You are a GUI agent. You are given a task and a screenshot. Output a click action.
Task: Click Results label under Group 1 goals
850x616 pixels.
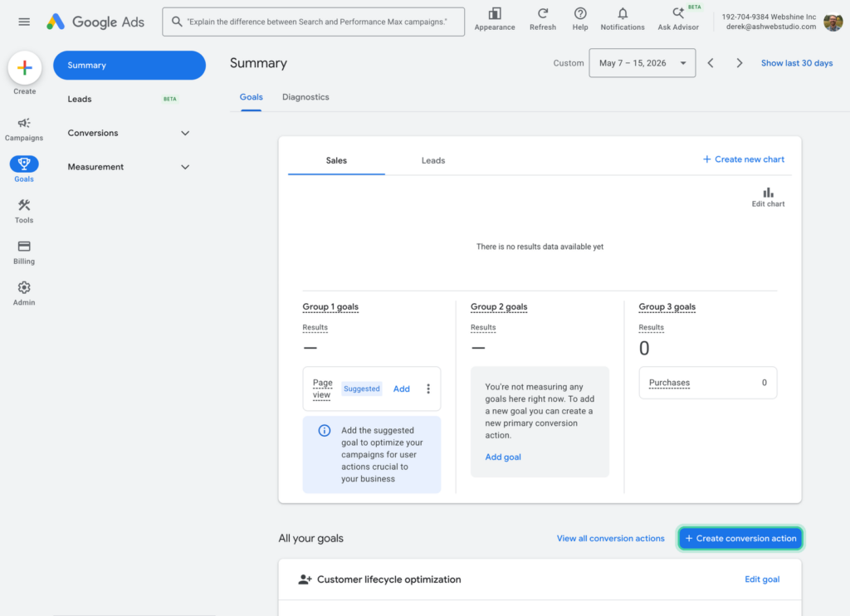coord(315,328)
